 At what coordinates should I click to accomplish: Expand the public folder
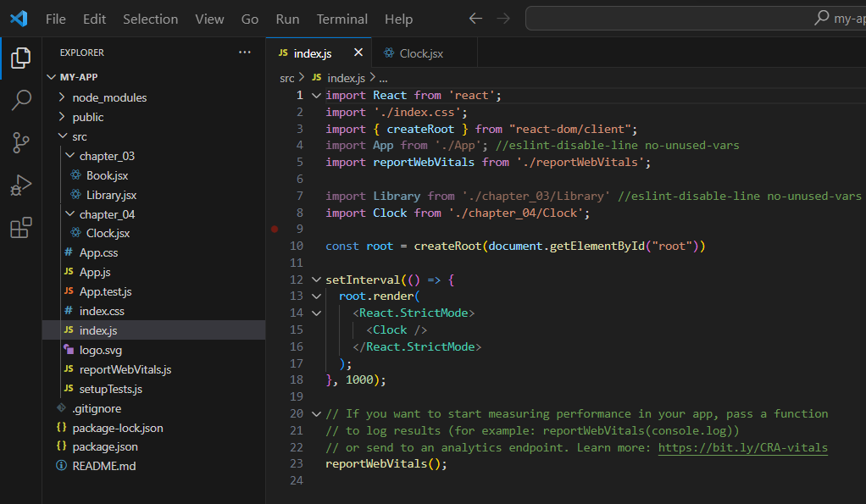point(62,117)
